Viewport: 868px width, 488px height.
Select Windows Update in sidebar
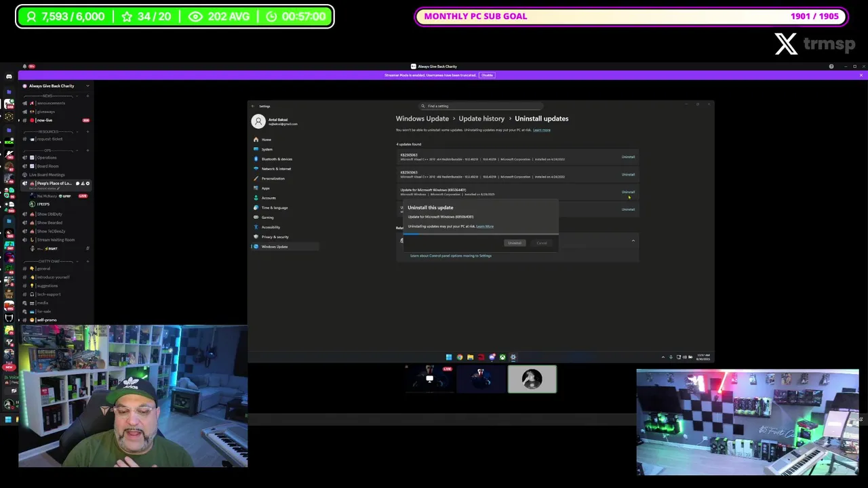(285, 247)
